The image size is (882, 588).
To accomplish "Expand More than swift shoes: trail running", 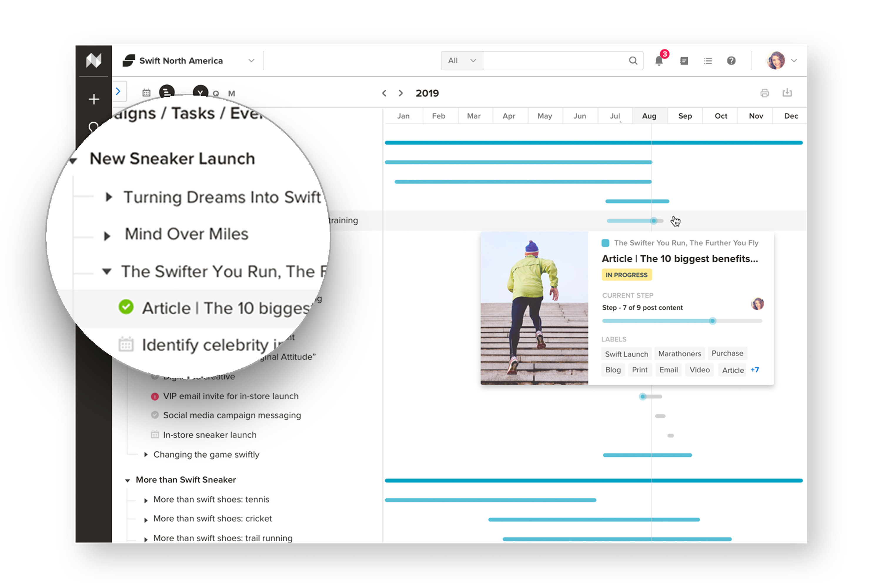I will click(146, 539).
